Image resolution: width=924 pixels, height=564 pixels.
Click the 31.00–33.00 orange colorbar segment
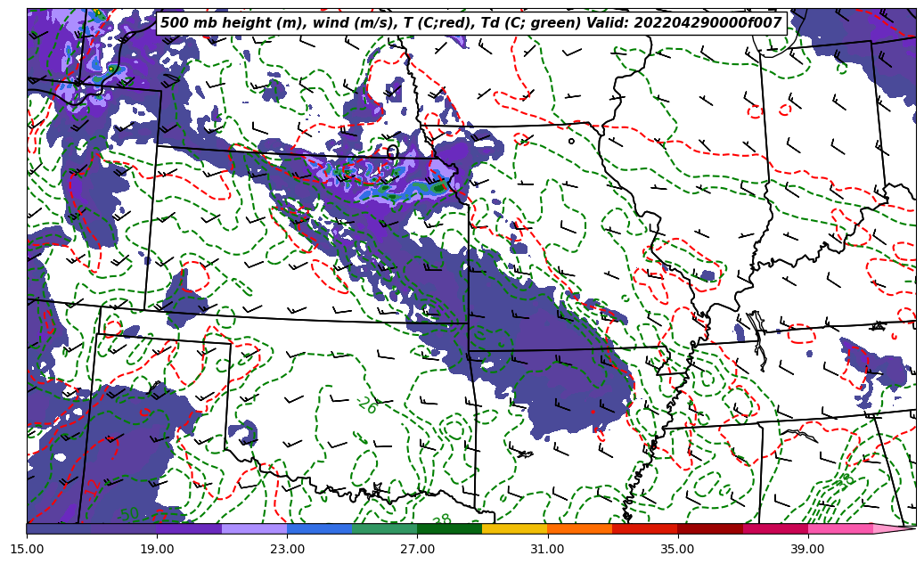[580, 528]
